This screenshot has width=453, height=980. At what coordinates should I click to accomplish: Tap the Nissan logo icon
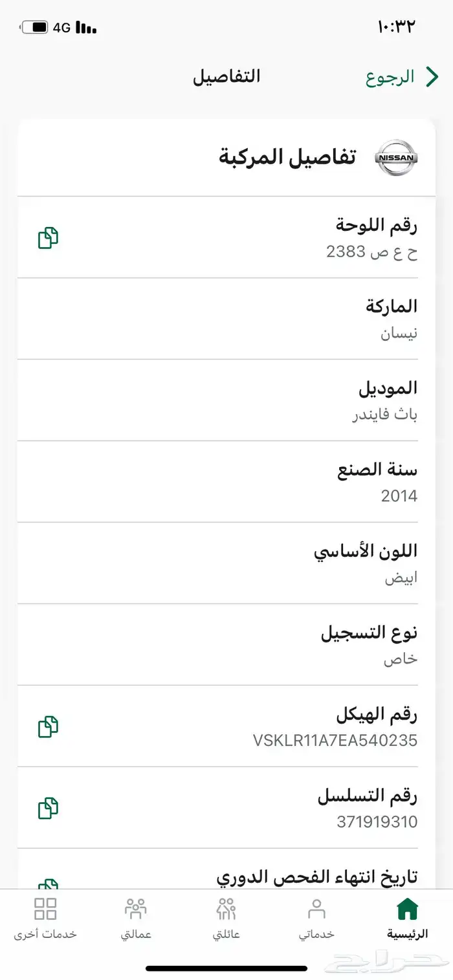[x=397, y=158]
